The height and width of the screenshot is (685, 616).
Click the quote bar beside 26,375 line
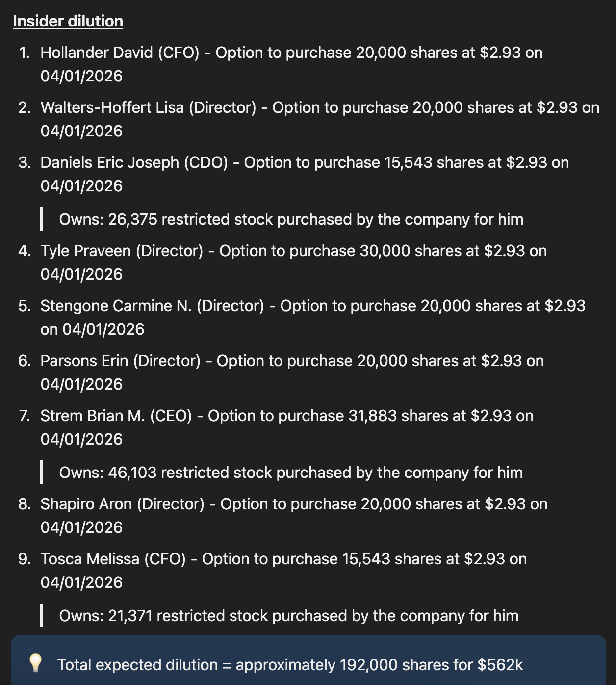pos(42,219)
